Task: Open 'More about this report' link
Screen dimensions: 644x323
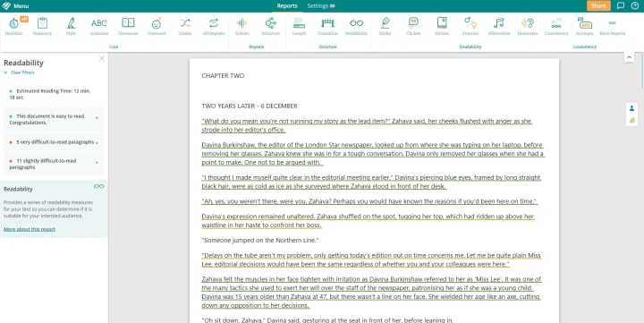Action: coord(30,229)
